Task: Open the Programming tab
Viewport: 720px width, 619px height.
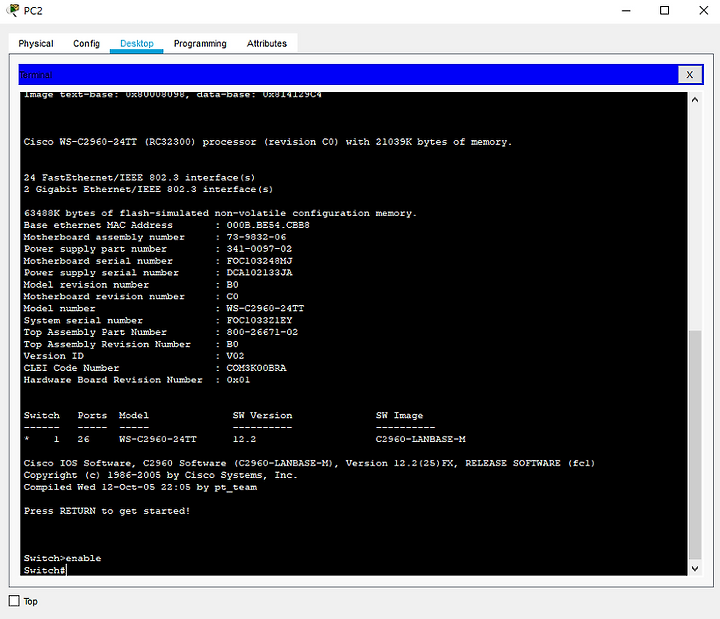Action: tap(200, 44)
